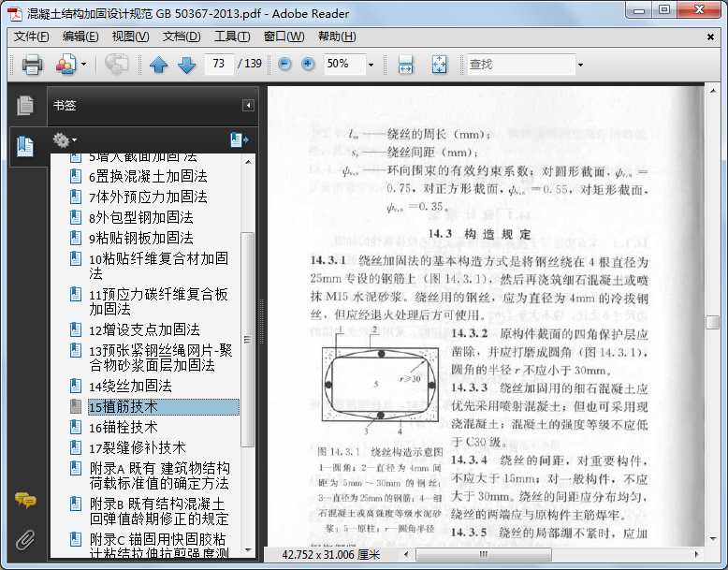Open the bookmark options gear menu
This screenshot has height=570, width=728.
pyautogui.click(x=65, y=139)
